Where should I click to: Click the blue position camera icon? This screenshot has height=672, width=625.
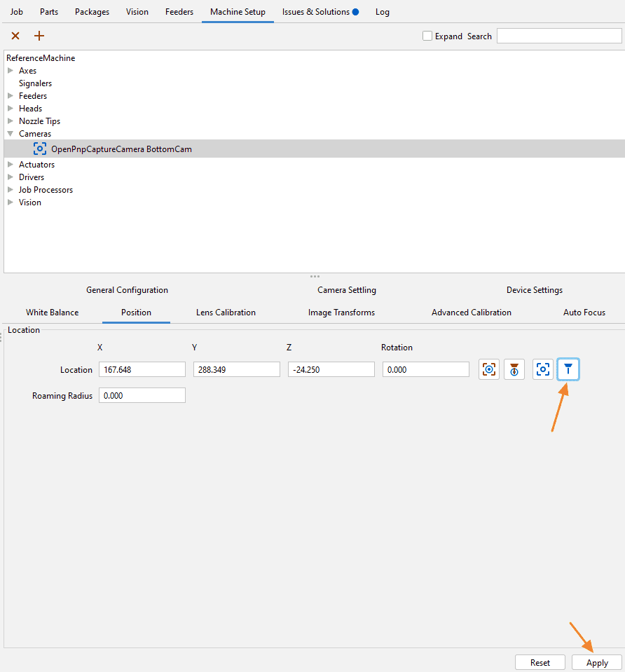[543, 369]
